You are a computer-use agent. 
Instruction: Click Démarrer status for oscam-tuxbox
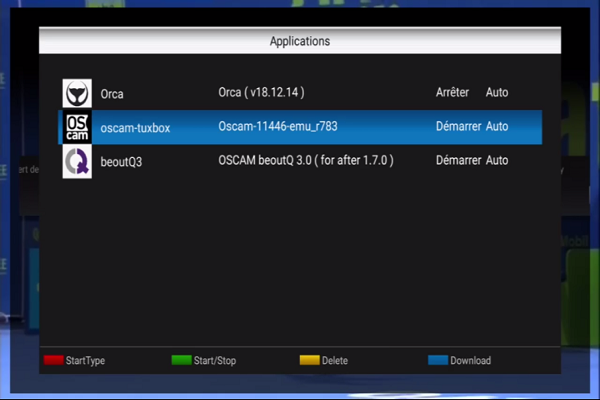click(x=458, y=127)
